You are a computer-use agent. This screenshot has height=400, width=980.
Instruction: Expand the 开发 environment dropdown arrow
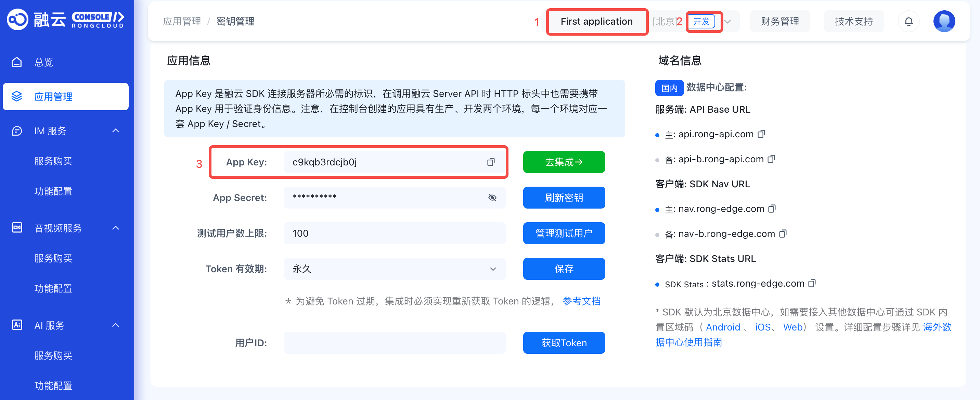pos(727,21)
